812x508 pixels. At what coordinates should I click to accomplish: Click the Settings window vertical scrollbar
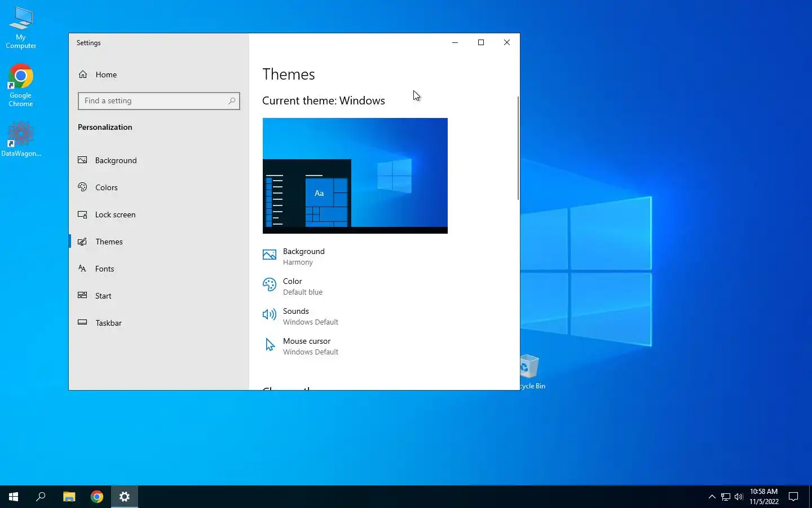[518, 148]
